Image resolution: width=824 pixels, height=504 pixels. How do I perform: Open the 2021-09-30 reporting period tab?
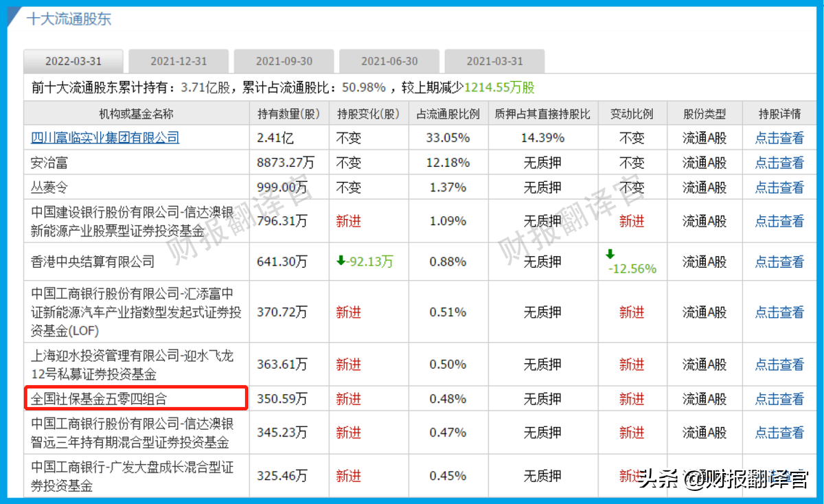[x=284, y=61]
